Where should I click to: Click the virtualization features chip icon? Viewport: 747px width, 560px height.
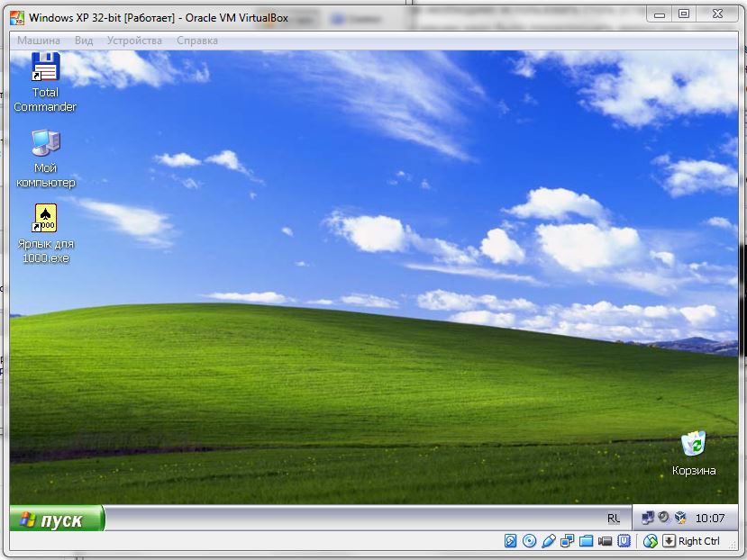(x=624, y=541)
